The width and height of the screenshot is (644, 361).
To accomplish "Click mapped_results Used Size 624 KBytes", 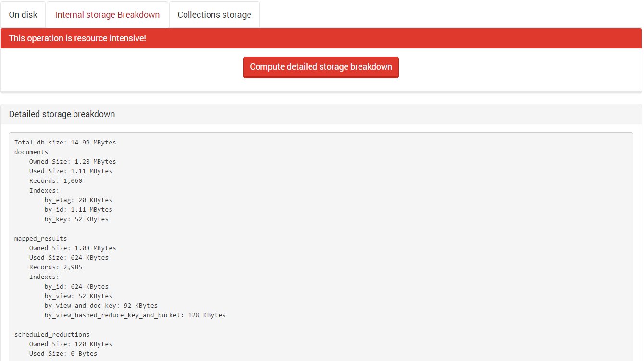I will (x=69, y=257).
